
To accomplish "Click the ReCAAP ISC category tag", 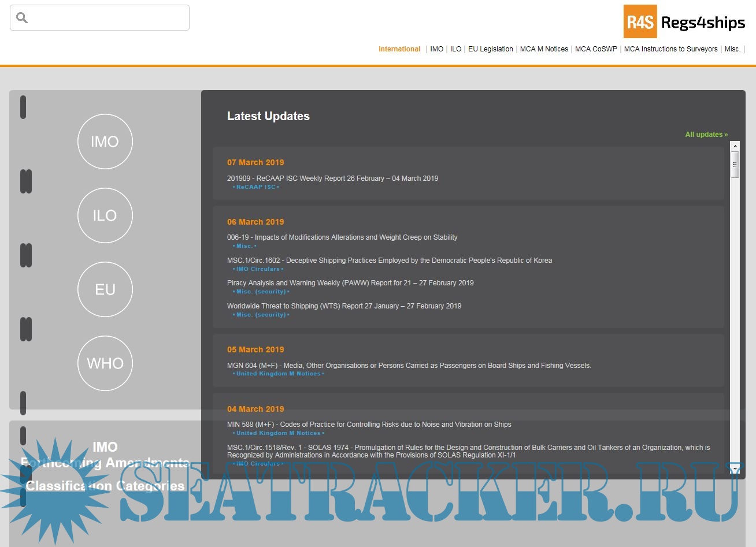I will tap(256, 187).
